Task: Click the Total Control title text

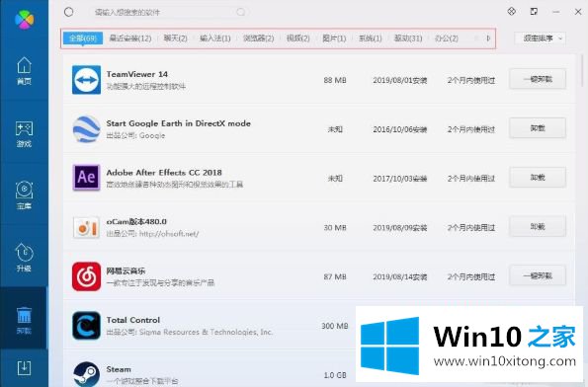Action: (x=133, y=320)
